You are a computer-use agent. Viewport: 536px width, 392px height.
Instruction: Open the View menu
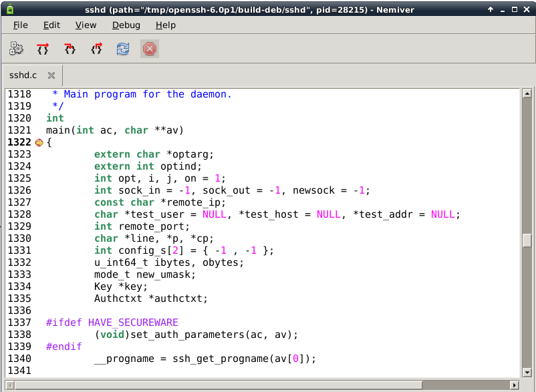[86, 25]
